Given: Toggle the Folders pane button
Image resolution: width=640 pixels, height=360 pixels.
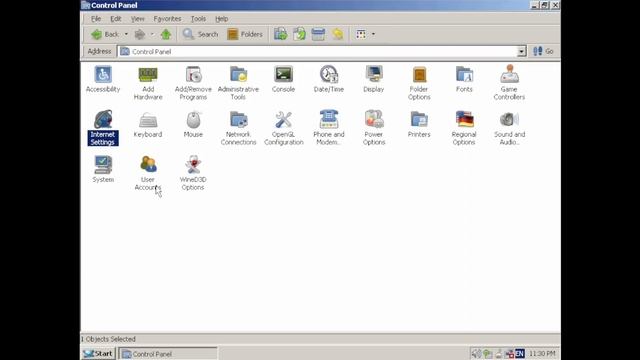Looking at the screenshot, I should [244, 34].
